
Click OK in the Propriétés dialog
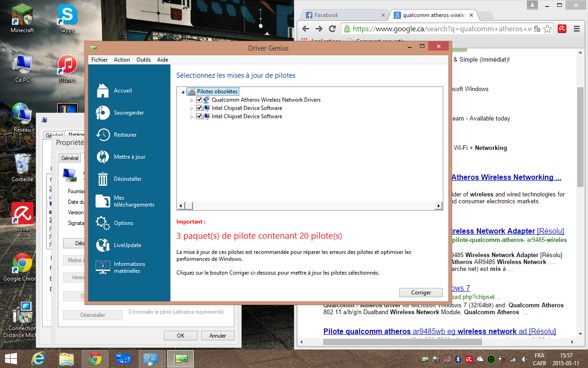(181, 336)
